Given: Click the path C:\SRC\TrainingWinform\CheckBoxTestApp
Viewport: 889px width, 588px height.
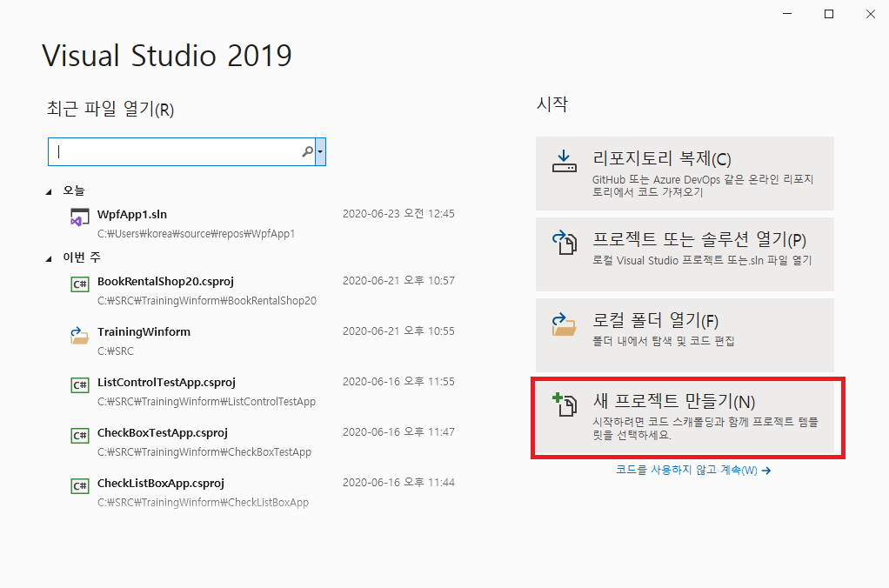Looking at the screenshot, I should coord(204,452).
